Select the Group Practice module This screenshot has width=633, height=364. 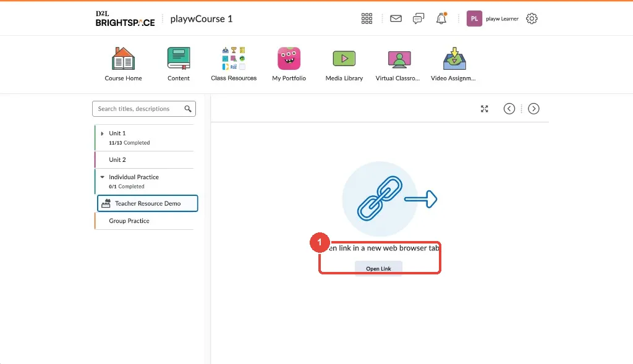[x=144, y=221]
